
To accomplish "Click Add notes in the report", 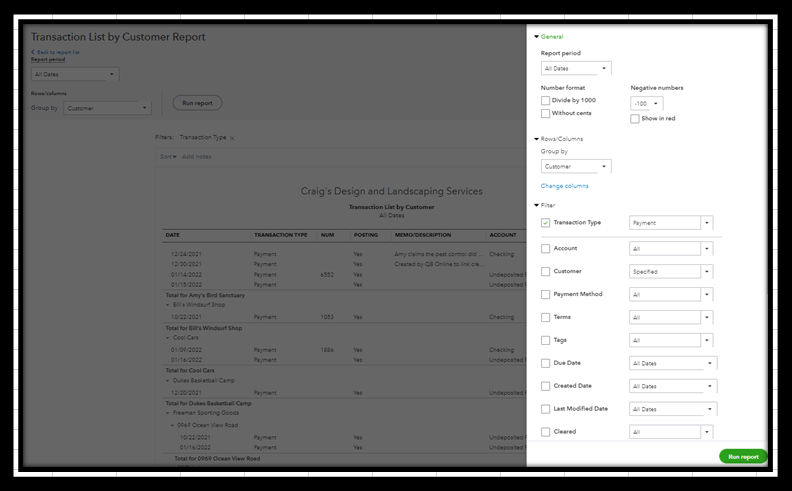I will click(x=196, y=157).
